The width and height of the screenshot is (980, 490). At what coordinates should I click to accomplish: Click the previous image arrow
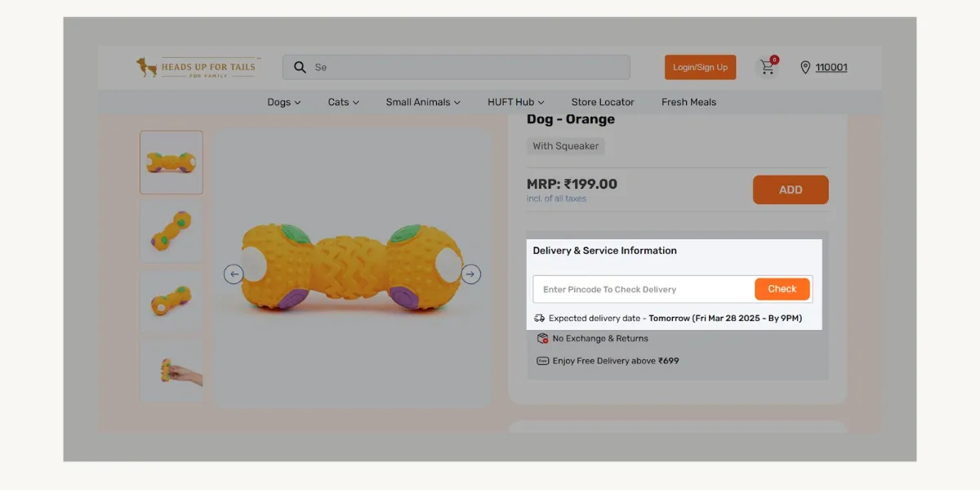point(234,274)
